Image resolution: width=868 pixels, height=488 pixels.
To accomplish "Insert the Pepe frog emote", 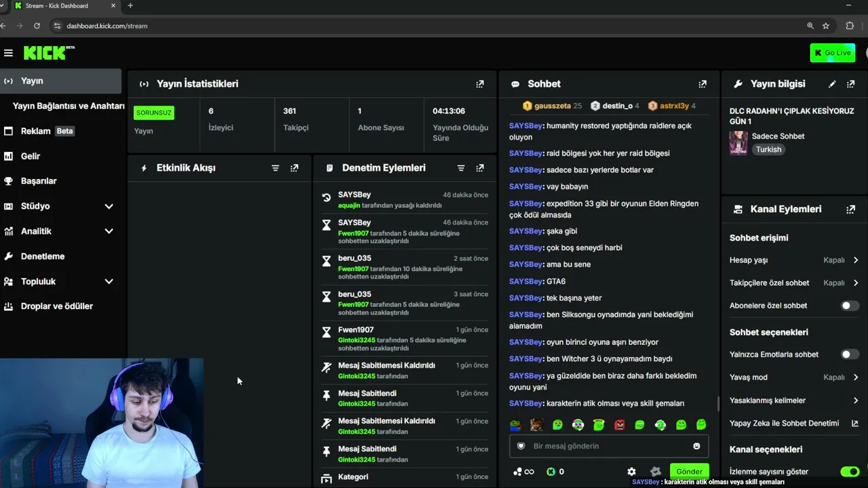I will point(515,425).
